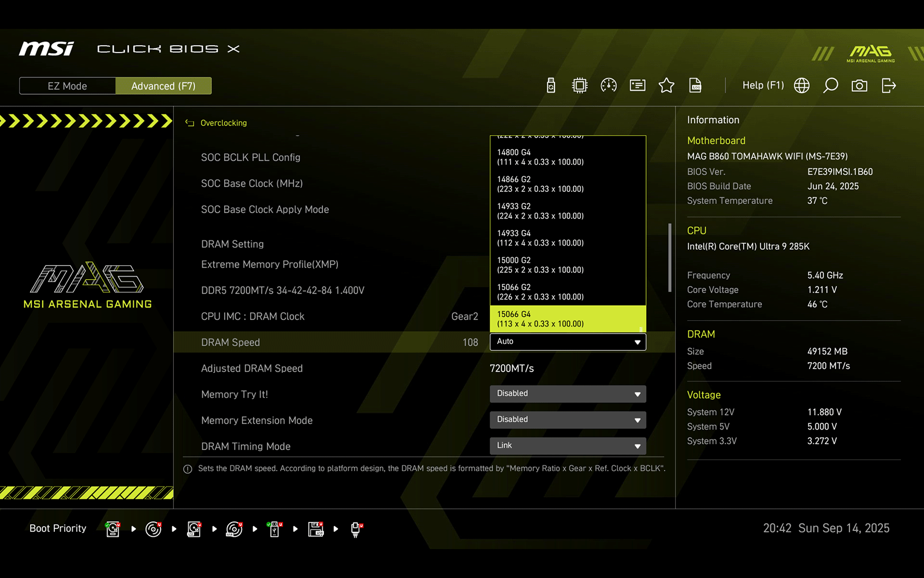Open the performance gauge icon
Image resolution: width=924 pixels, height=578 pixels.
click(609, 86)
